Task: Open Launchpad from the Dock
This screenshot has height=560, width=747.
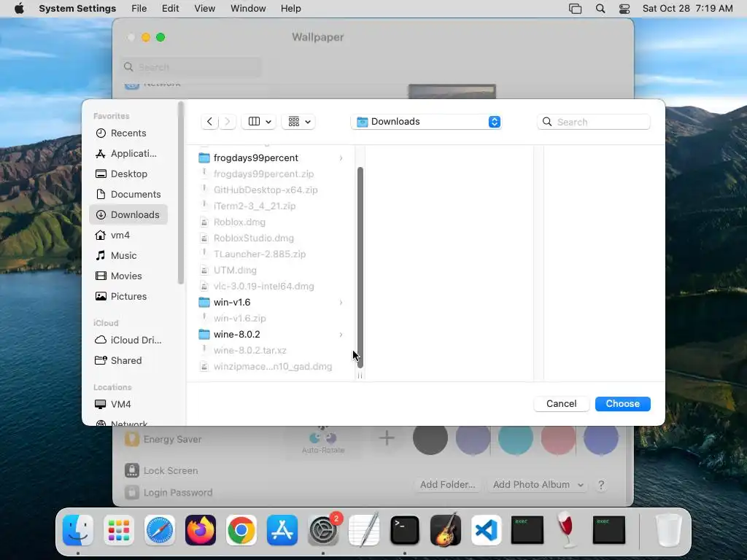Action: coord(119,530)
